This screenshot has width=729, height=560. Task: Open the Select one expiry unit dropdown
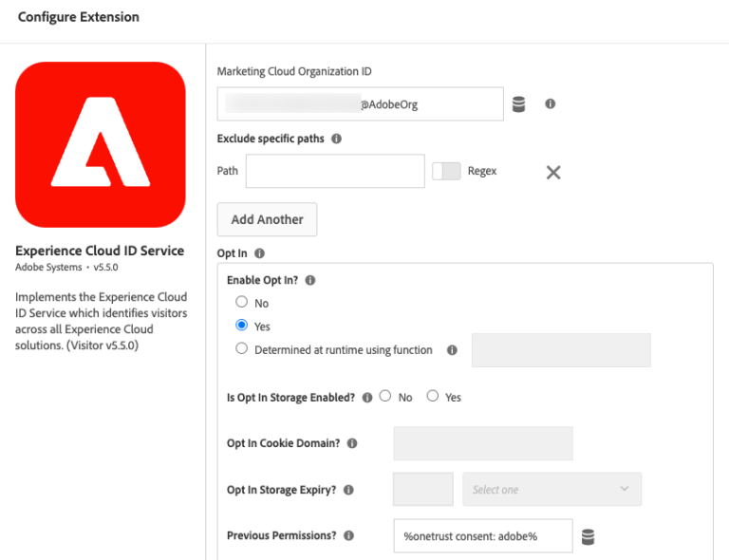coord(551,490)
